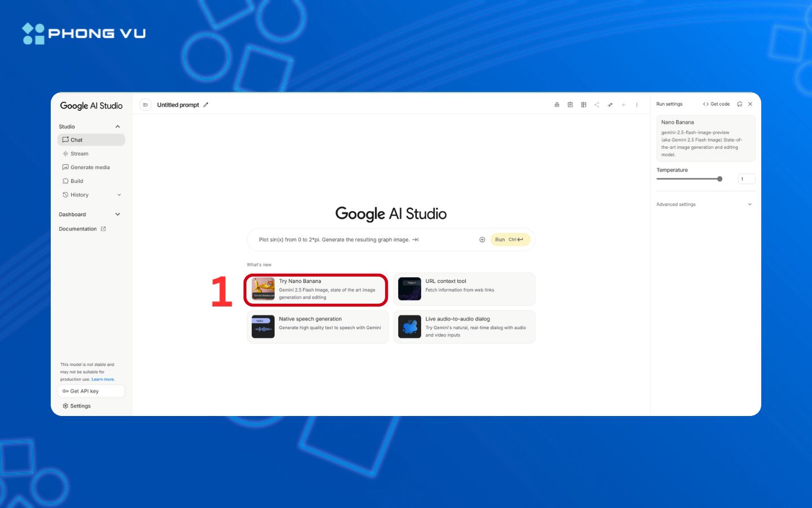
Task: Click the Temperature slider handle
Action: tap(720, 179)
